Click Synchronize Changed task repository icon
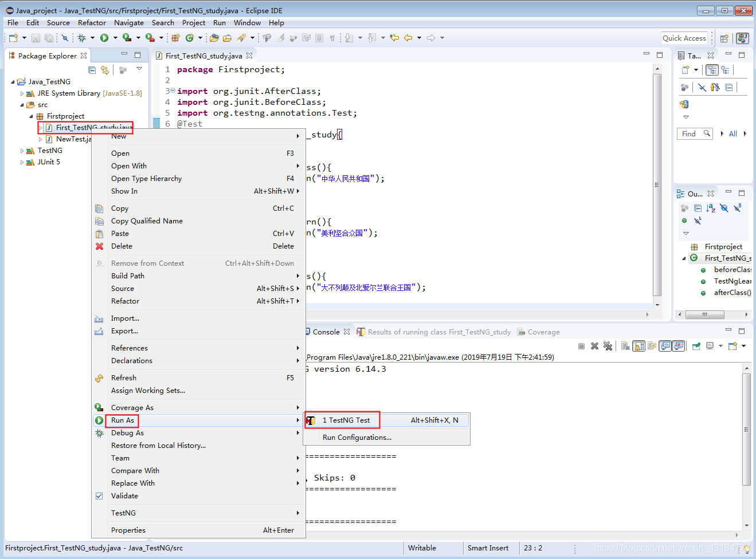This screenshot has height=559, width=756. tap(684, 104)
